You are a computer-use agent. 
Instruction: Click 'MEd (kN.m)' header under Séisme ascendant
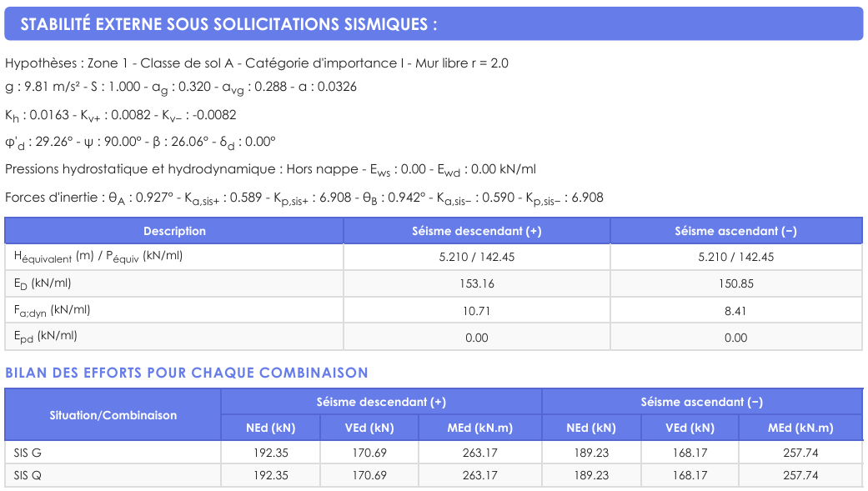click(x=800, y=428)
